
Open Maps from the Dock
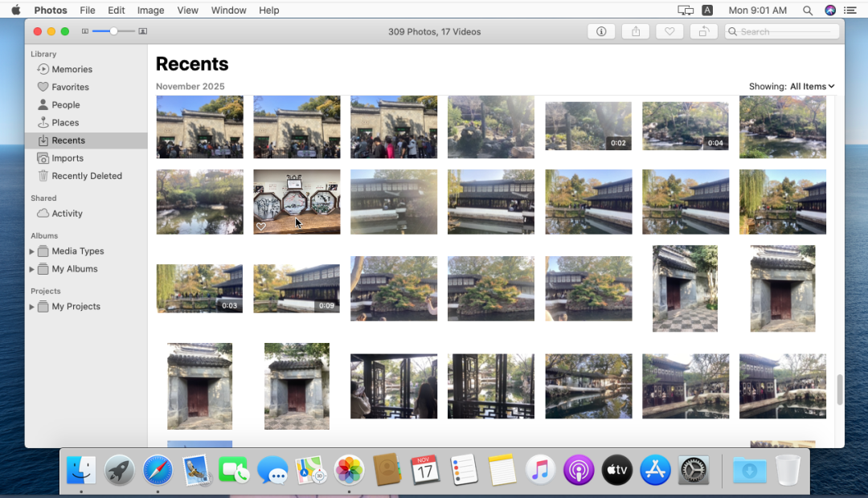310,471
